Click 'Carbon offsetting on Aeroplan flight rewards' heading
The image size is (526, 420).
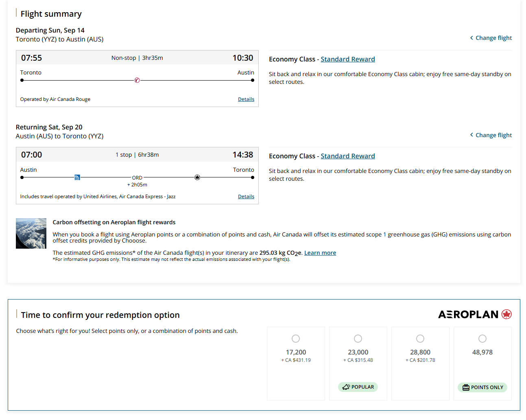click(x=114, y=222)
